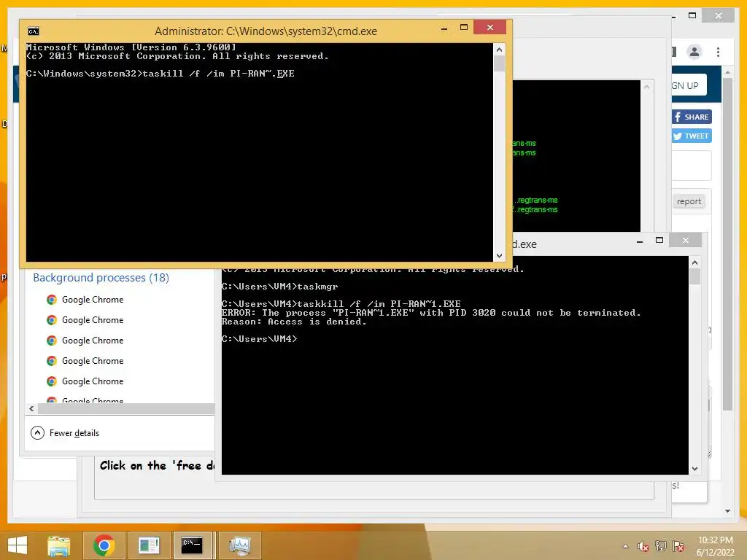Switch to Command Prompt taskbar icon
747x560 pixels.
(193, 545)
